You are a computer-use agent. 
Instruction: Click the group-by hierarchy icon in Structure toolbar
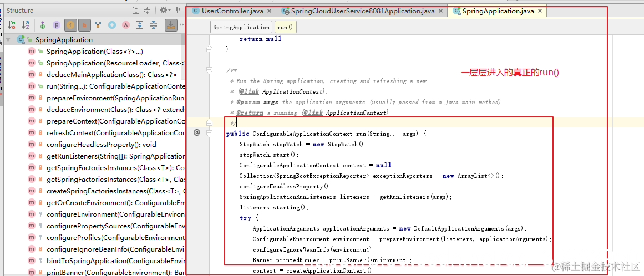(98, 25)
